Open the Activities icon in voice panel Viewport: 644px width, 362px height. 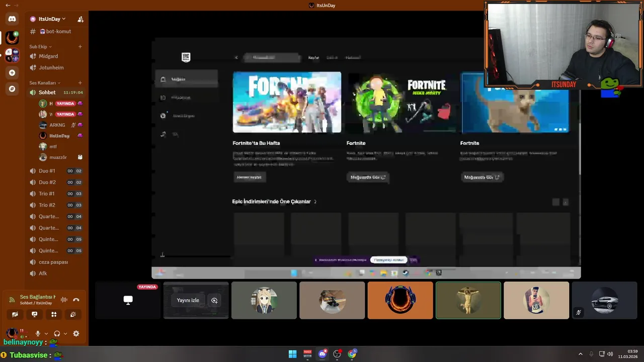54,314
